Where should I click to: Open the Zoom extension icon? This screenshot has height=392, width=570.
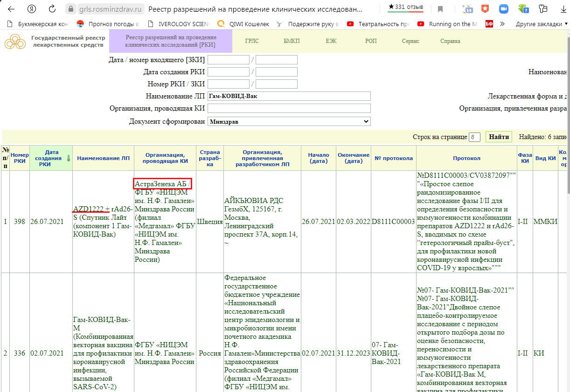503,9
